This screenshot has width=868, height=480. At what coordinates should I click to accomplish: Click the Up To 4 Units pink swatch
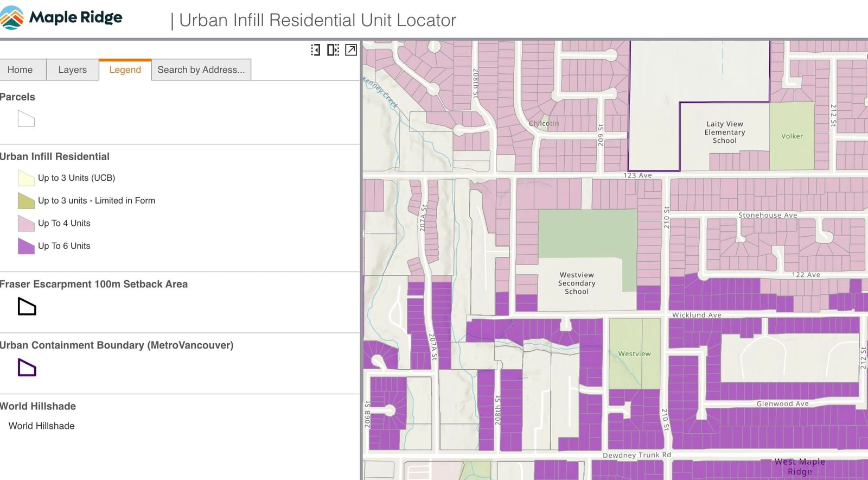click(x=26, y=224)
